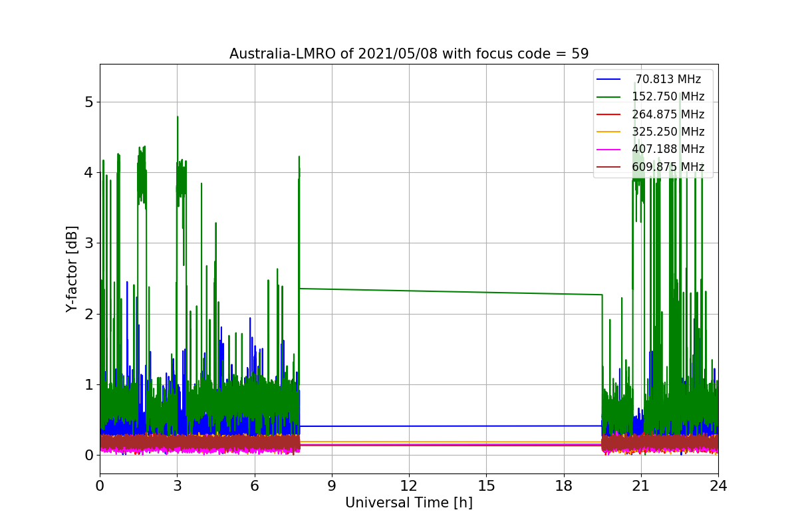Screen dimensions: 798x532
Task: Click y-axis tick label 1
Action: point(88,384)
